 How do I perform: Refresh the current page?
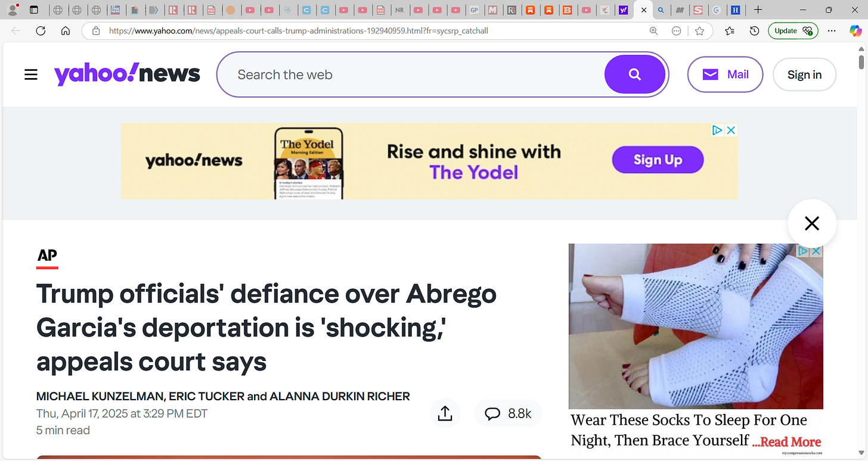click(x=41, y=31)
